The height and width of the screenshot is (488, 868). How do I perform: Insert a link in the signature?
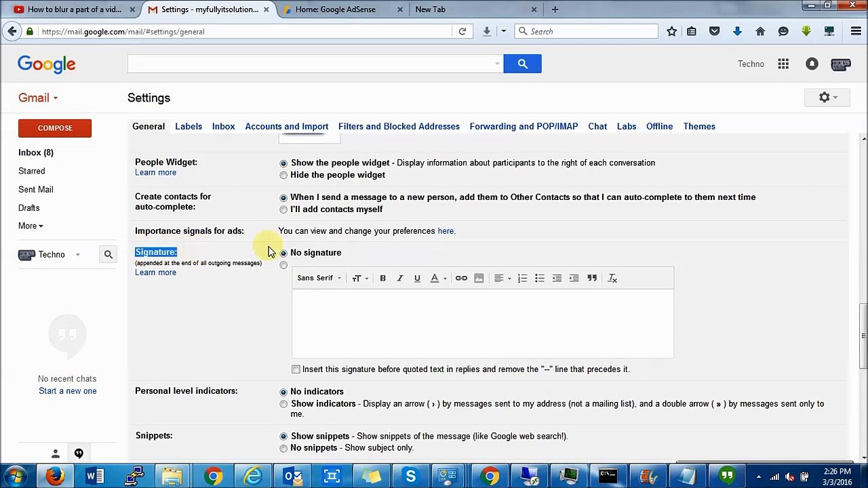pos(461,278)
